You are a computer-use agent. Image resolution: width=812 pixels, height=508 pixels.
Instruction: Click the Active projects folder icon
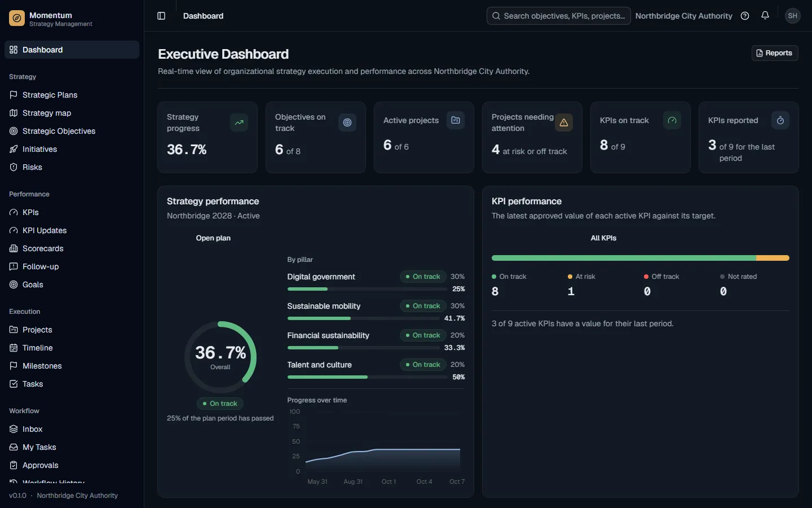[x=456, y=120]
